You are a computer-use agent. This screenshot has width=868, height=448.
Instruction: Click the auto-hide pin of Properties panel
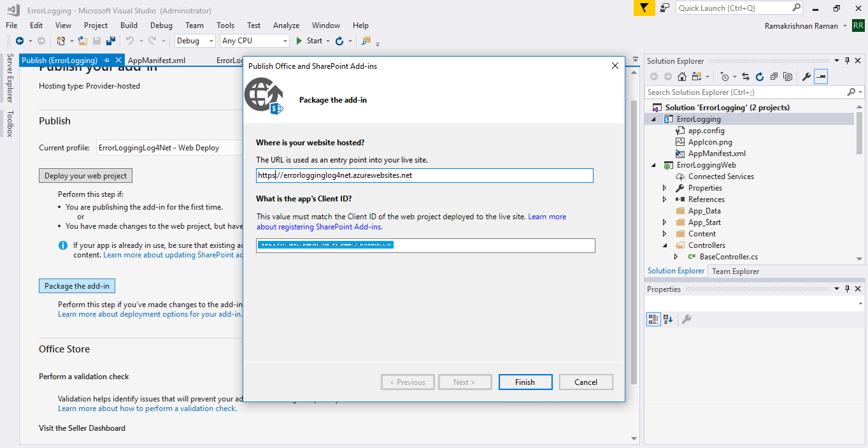848,289
